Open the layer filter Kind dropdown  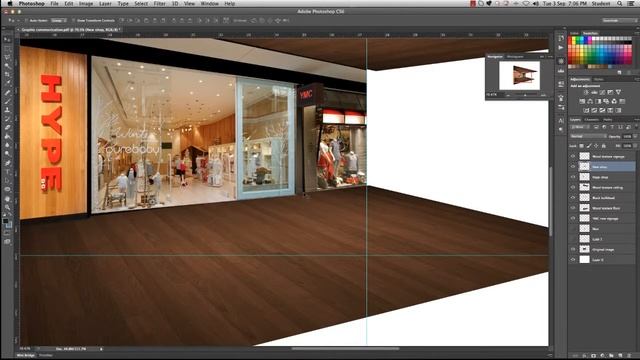580,127
